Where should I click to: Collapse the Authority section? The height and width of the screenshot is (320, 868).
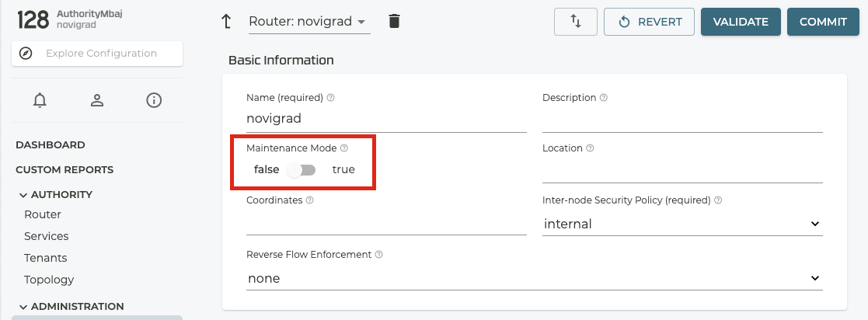point(23,195)
